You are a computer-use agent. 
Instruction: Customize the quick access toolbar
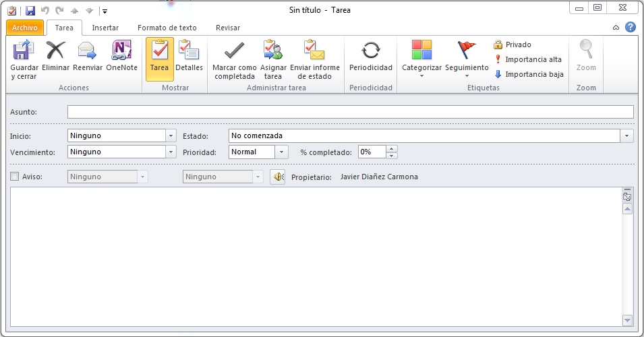105,11
